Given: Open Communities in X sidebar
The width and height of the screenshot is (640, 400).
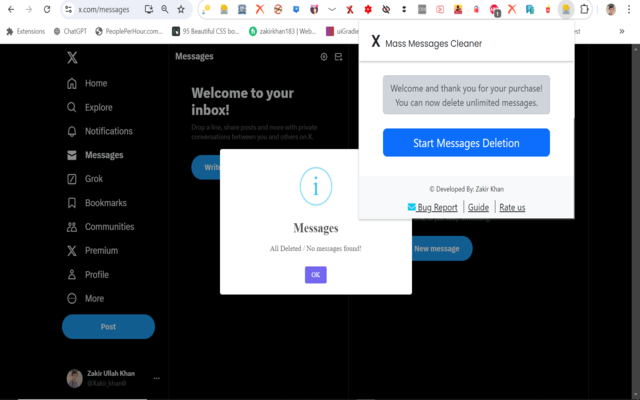Looking at the screenshot, I should pyautogui.click(x=100, y=227).
